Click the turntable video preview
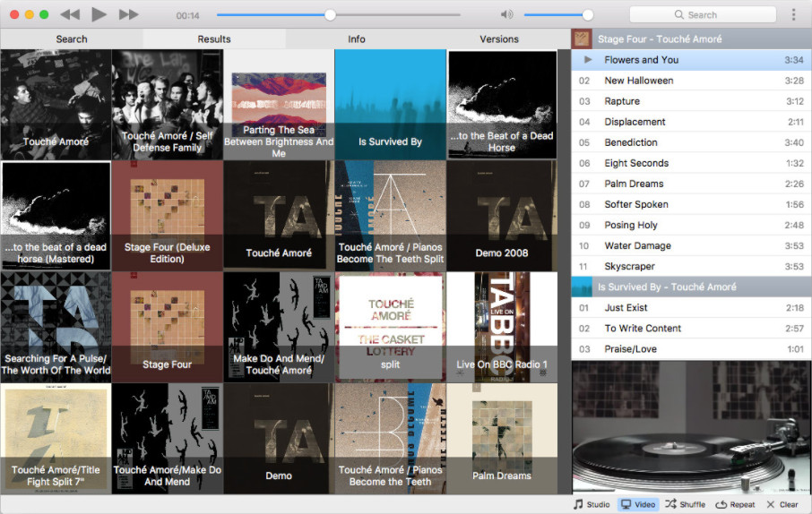Image resolution: width=812 pixels, height=514 pixels. click(x=691, y=427)
